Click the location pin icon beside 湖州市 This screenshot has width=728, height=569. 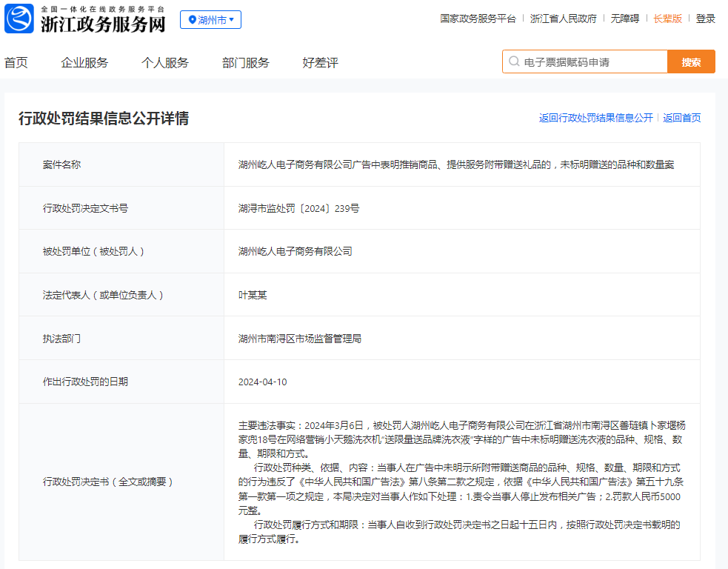(192, 20)
